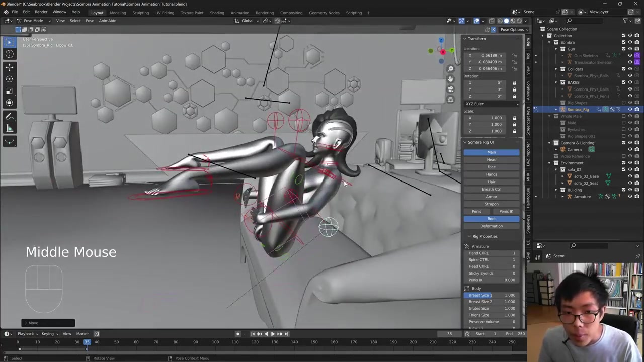This screenshot has height=362, width=644.
Task: Toggle camera view with the camera icon
Action: click(450, 89)
